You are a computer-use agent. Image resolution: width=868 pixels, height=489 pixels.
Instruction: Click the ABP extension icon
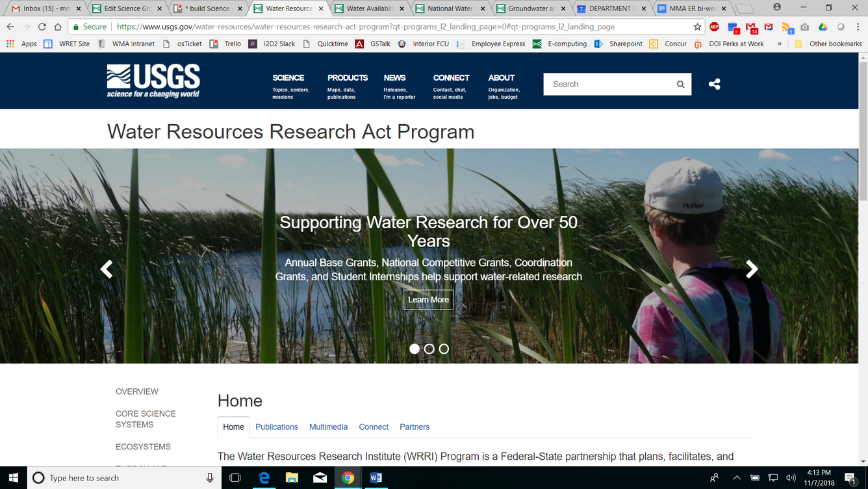pos(714,27)
